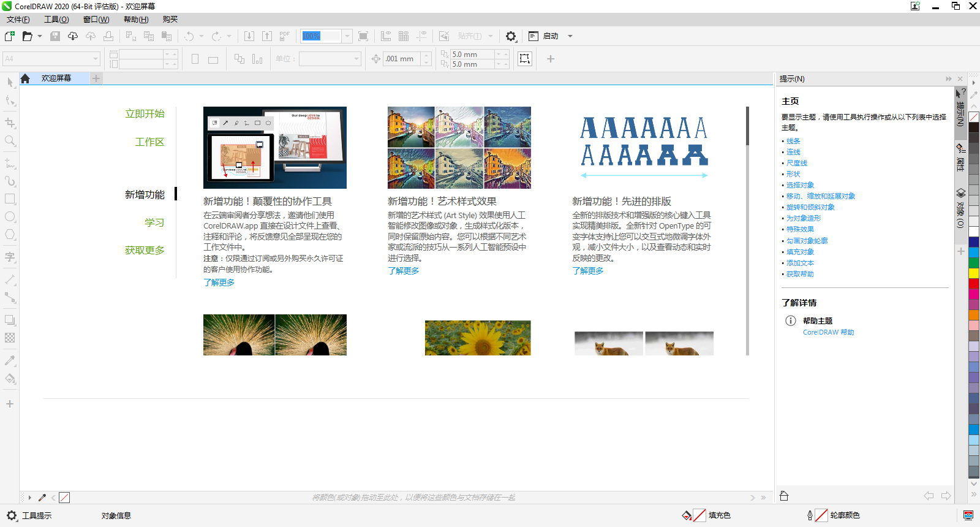The height and width of the screenshot is (527, 980).
Task: Click the New Document icon
Action: click(10, 36)
